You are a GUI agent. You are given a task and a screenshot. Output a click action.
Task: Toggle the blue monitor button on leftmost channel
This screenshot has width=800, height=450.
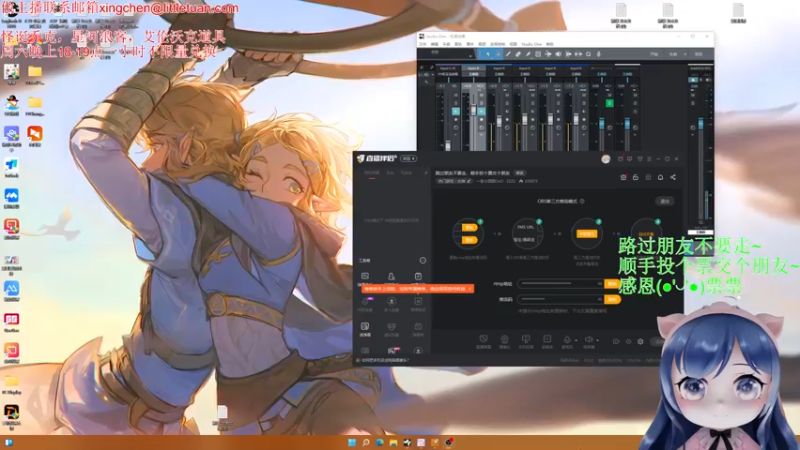(456, 112)
